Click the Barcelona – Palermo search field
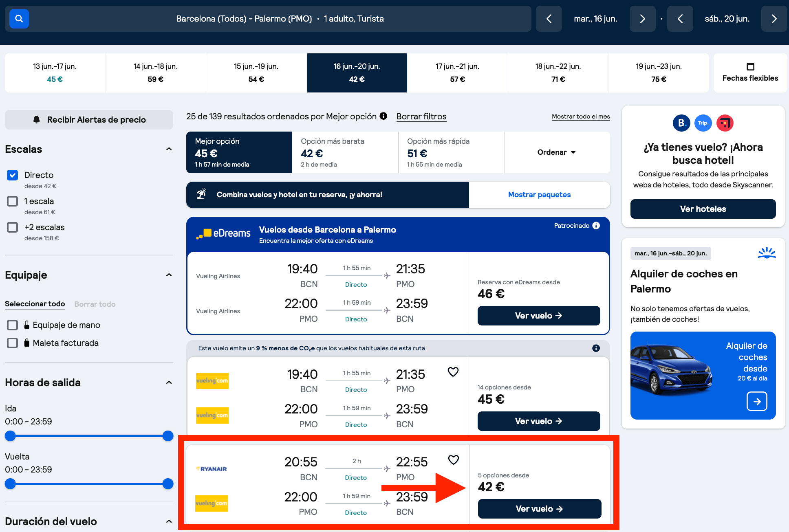Image resolution: width=789 pixels, height=532 pixels. click(x=268, y=19)
